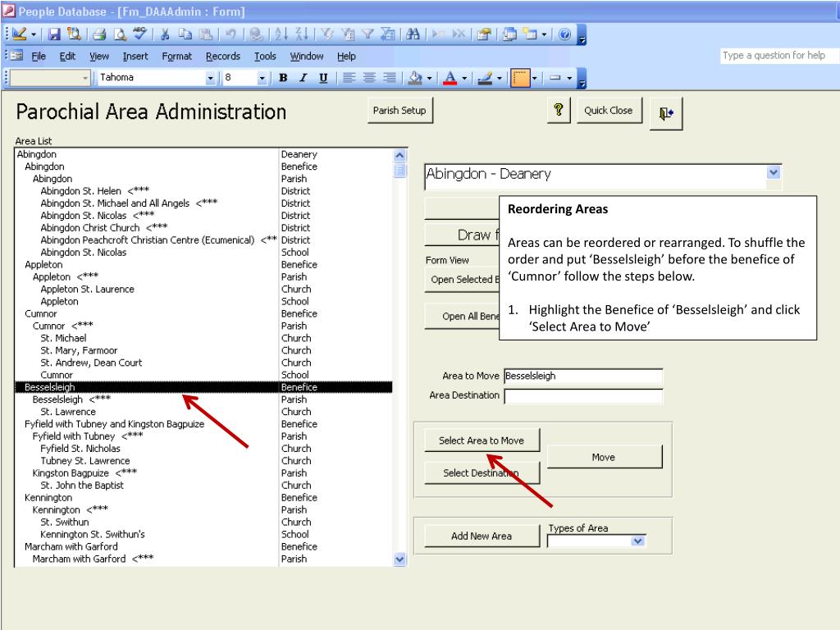Click the Parish Setup button
The width and height of the screenshot is (840, 630).
(399, 111)
